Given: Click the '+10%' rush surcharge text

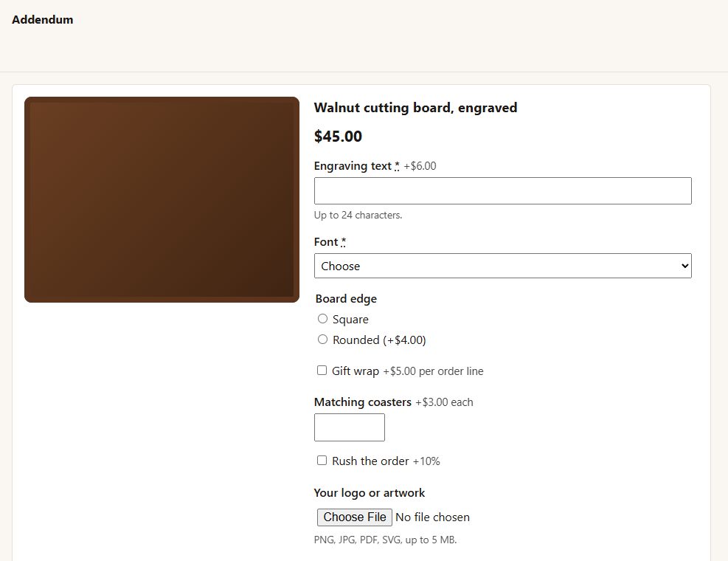Looking at the screenshot, I should (x=426, y=461).
